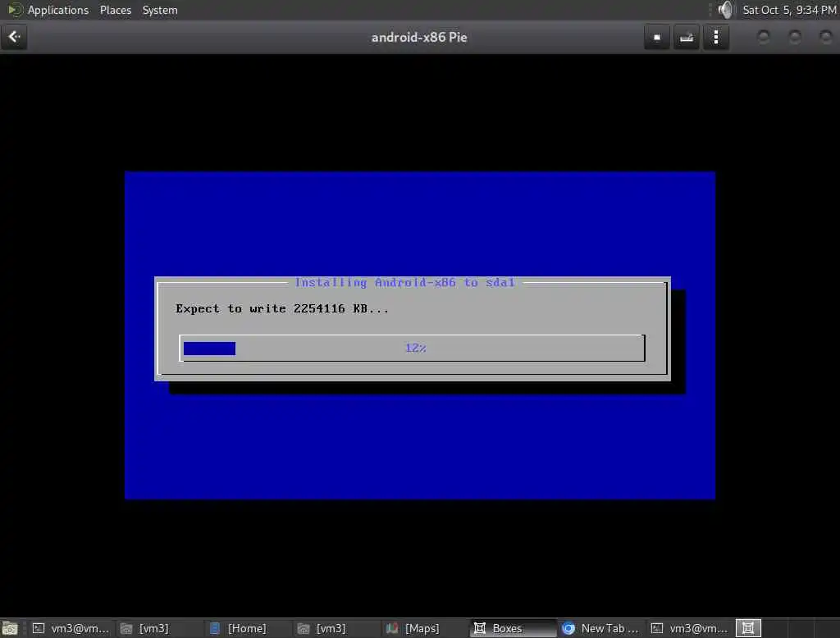The image size is (840, 638).
Task: Click the show desktop icon in taskbar
Action: click(10, 628)
